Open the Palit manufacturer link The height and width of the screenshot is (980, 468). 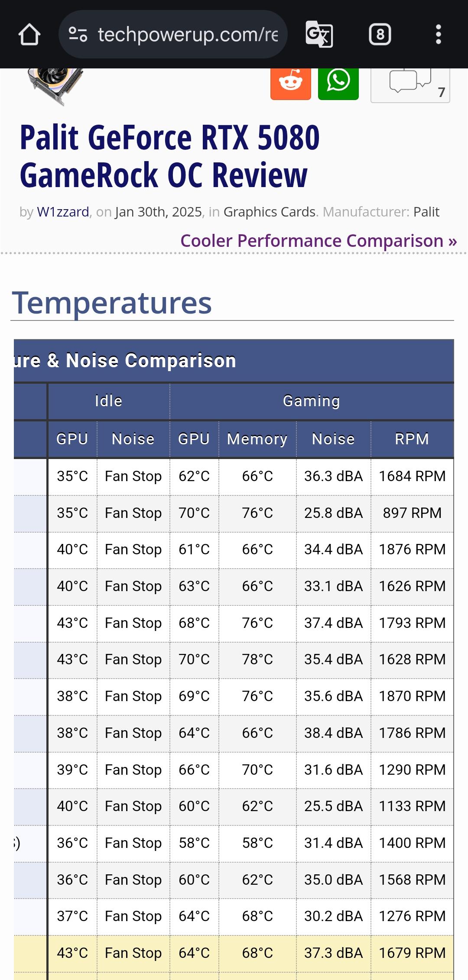pos(426,212)
